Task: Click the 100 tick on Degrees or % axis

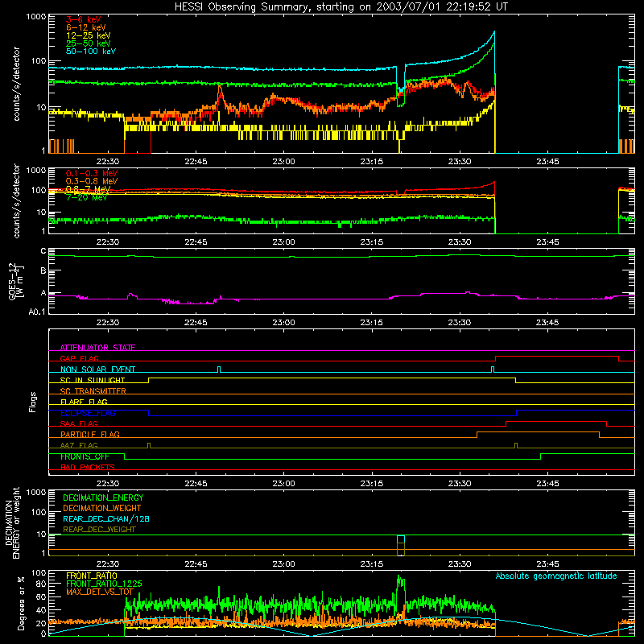Action: (x=39, y=573)
